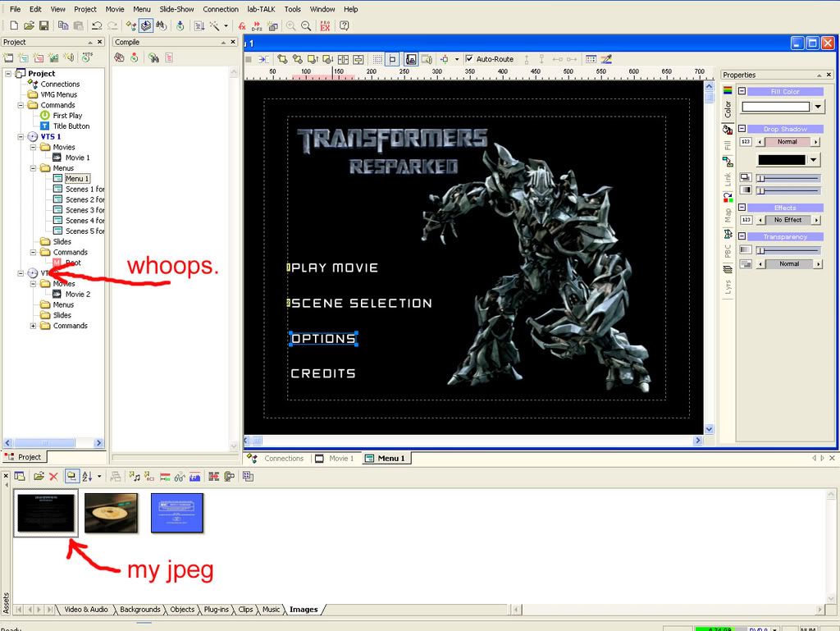Collapse the Drop Shadow section
840x631 pixels.
tap(742, 129)
